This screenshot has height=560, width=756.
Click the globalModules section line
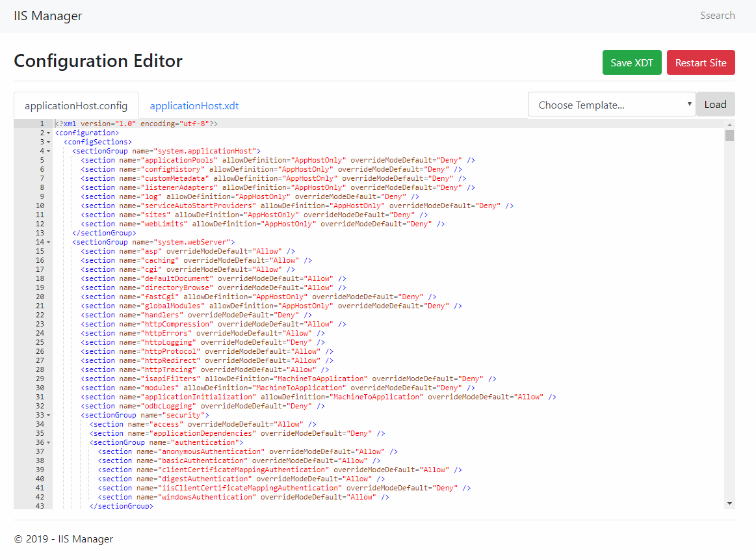(272, 306)
